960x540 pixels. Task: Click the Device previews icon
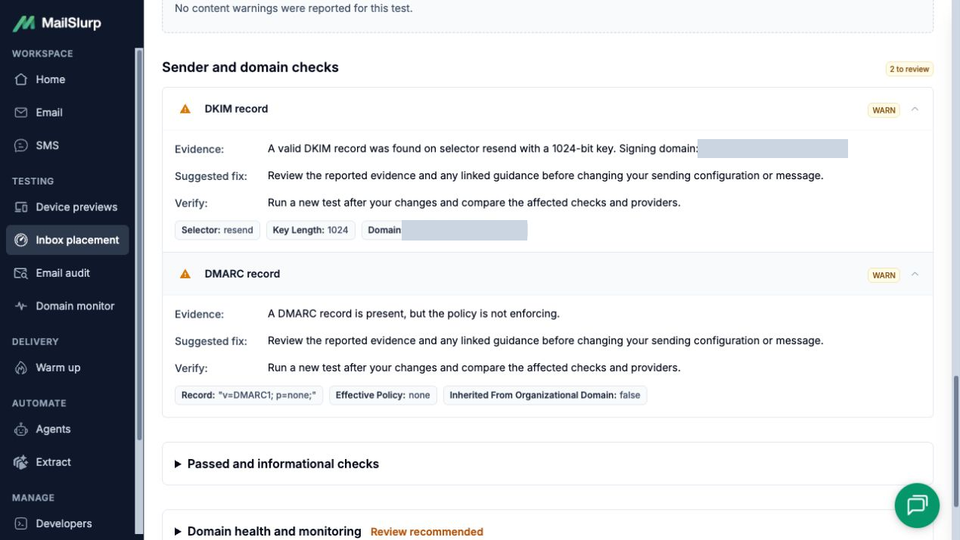[x=21, y=207]
